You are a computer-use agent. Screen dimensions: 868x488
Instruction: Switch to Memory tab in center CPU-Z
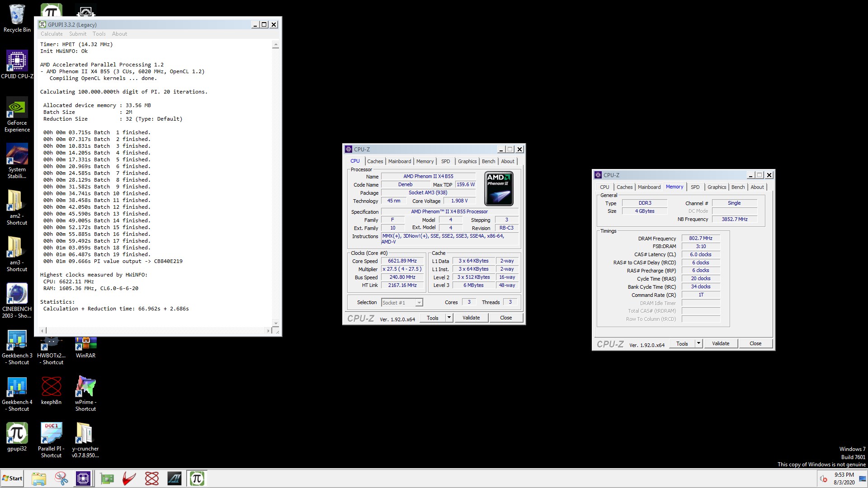425,161
